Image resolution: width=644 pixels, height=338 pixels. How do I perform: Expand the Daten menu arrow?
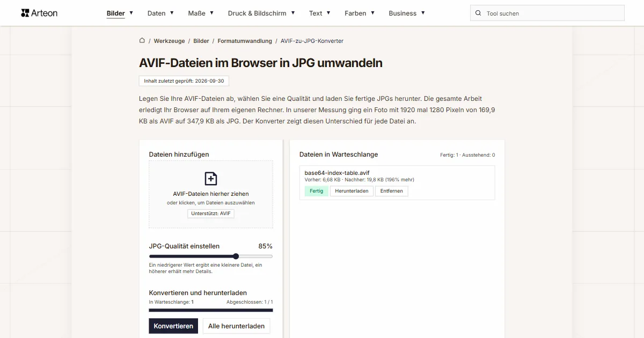coord(172,13)
